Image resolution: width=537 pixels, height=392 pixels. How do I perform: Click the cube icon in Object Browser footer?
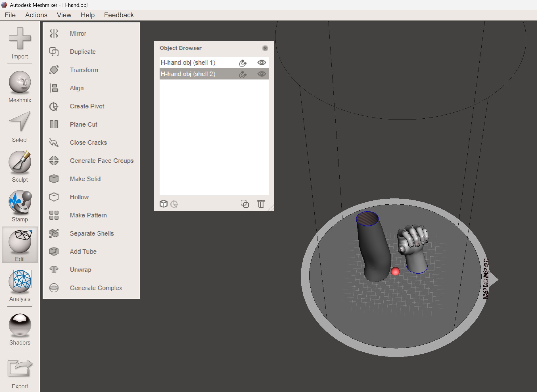tap(164, 204)
